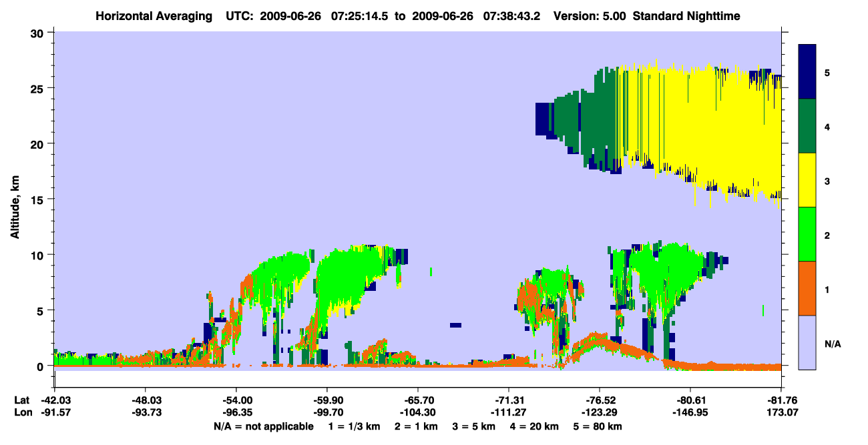Click the colorbar label 2
The width and height of the screenshot is (868, 445).
pyautogui.click(x=827, y=235)
